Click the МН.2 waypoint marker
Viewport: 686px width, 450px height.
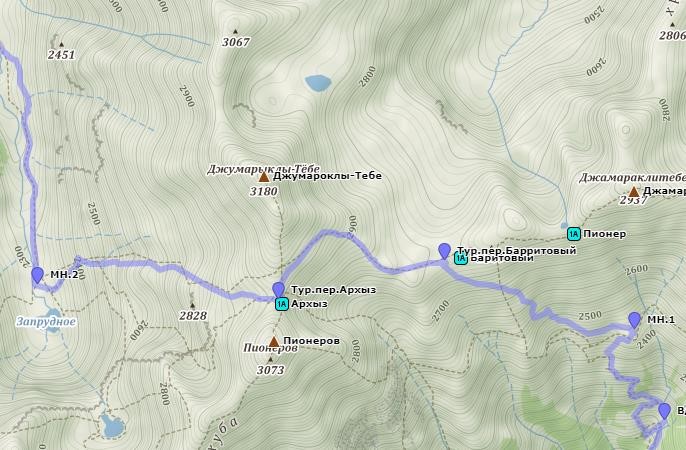click(38, 276)
